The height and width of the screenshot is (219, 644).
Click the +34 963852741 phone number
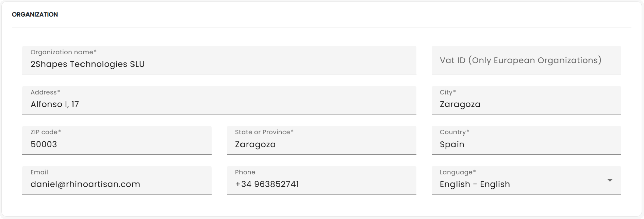click(267, 184)
